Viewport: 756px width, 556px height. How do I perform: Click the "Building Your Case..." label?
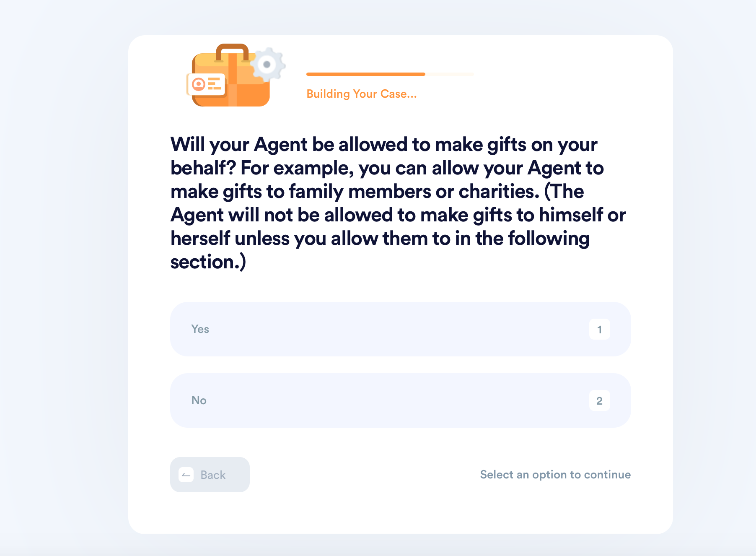point(362,94)
